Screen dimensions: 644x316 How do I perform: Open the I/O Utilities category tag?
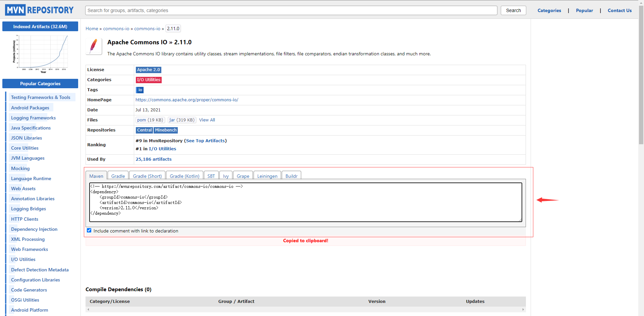(x=149, y=80)
